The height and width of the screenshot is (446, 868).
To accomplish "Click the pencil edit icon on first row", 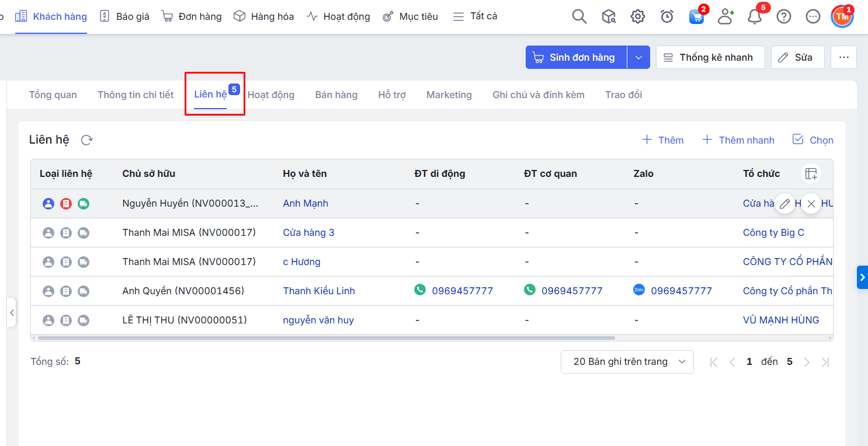I will click(x=784, y=204).
